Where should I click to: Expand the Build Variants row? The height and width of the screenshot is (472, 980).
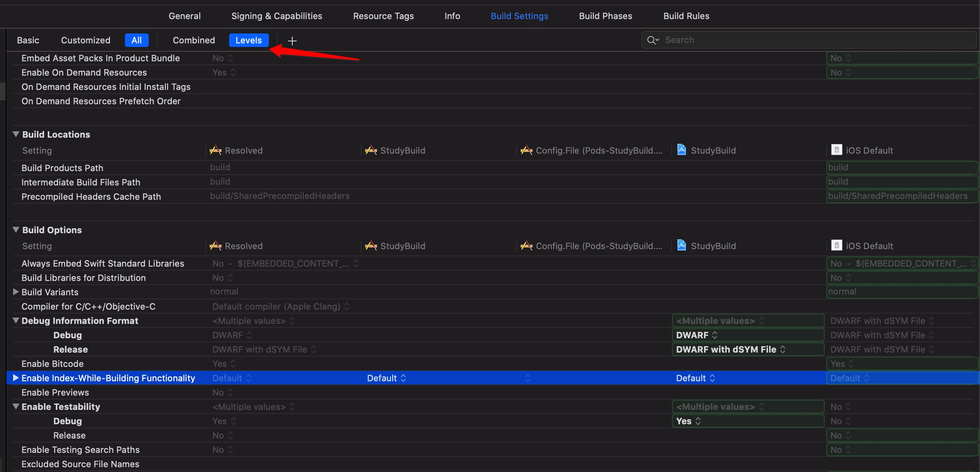point(16,292)
